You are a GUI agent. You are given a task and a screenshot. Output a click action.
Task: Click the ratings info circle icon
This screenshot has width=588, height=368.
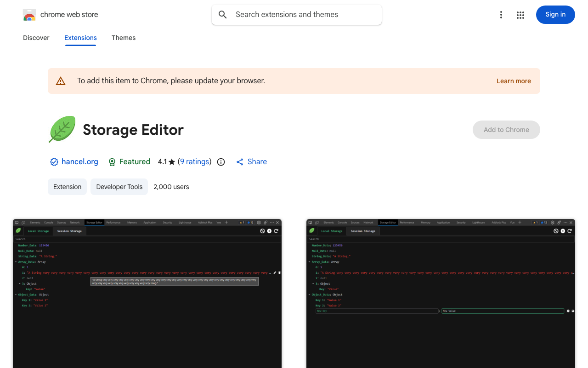point(221,162)
